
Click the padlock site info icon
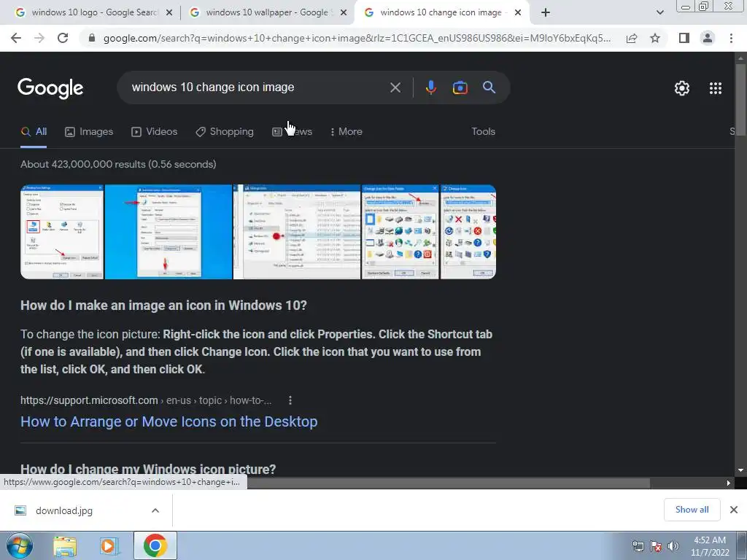[x=92, y=38]
